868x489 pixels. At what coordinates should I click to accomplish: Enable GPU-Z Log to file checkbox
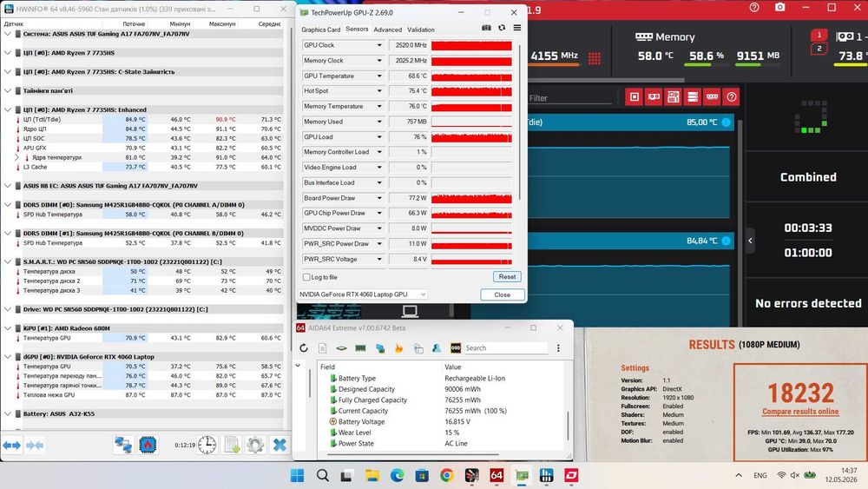306,277
